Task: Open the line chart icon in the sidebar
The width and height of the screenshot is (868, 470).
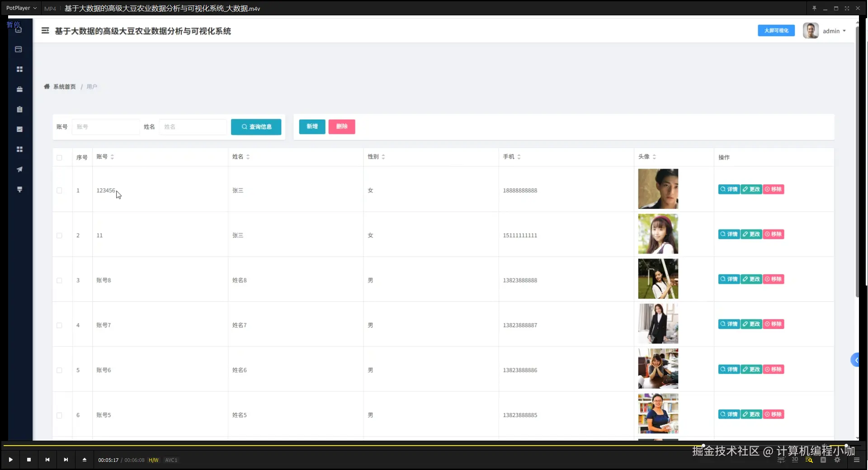Action: point(19,129)
